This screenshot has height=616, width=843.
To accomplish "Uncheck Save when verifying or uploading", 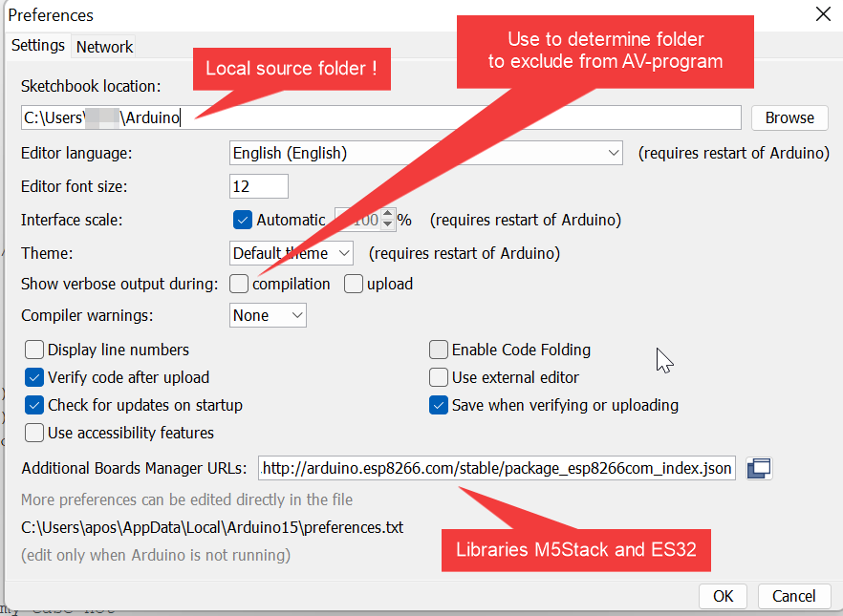I will (438, 405).
